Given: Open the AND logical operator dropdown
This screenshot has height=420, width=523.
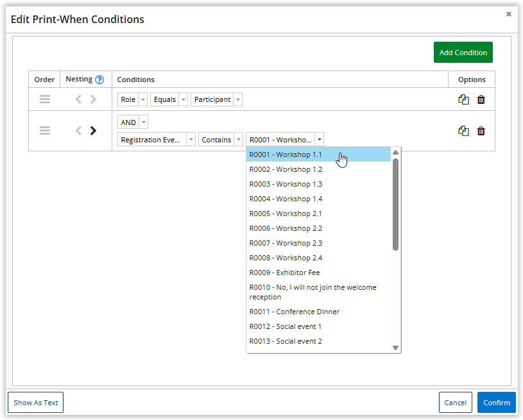Looking at the screenshot, I should coord(133,122).
